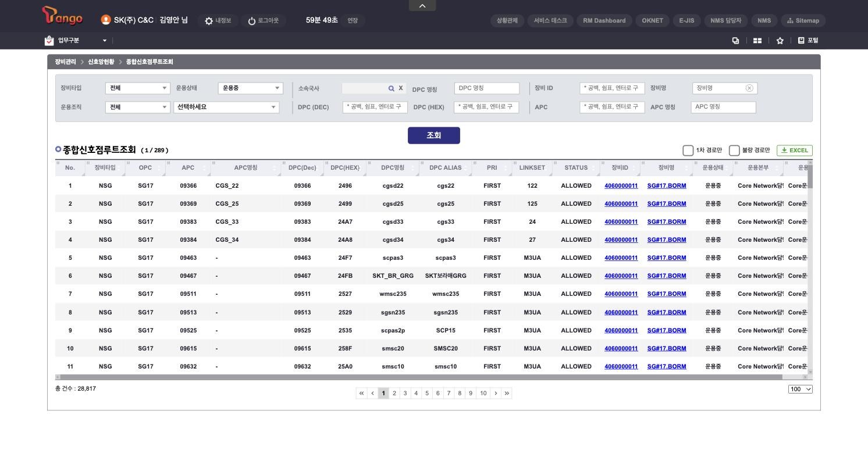Image resolution: width=868 pixels, height=472 pixels.
Task: Extend the session with the 연장 button
Action: point(353,20)
